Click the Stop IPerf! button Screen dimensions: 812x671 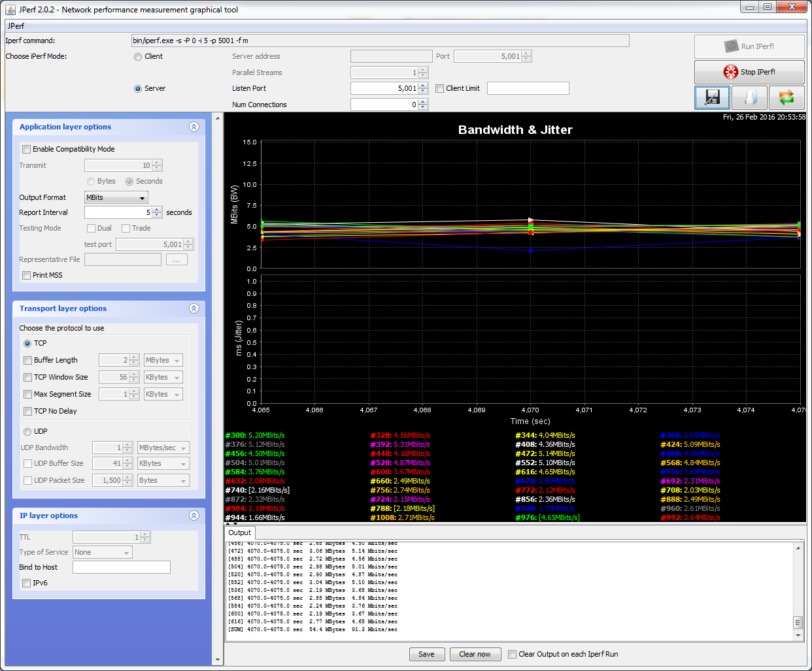[x=749, y=72]
